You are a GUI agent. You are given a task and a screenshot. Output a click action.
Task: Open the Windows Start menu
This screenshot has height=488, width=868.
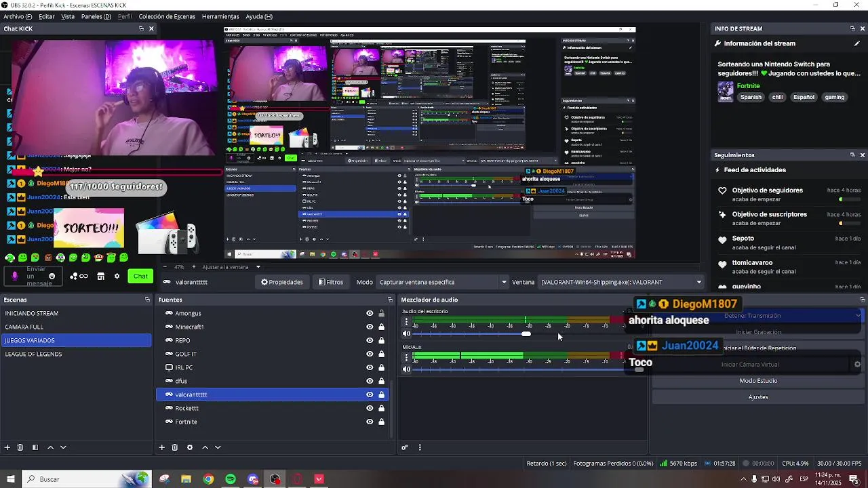[x=11, y=479]
